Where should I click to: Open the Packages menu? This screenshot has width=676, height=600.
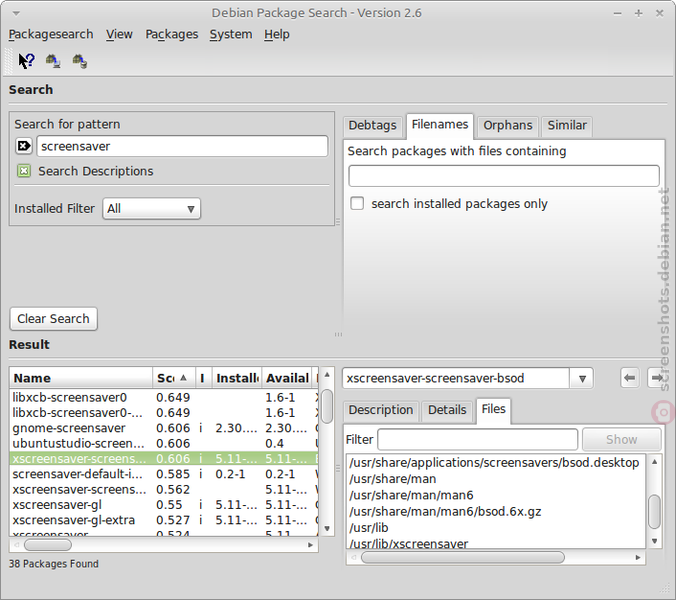172,34
